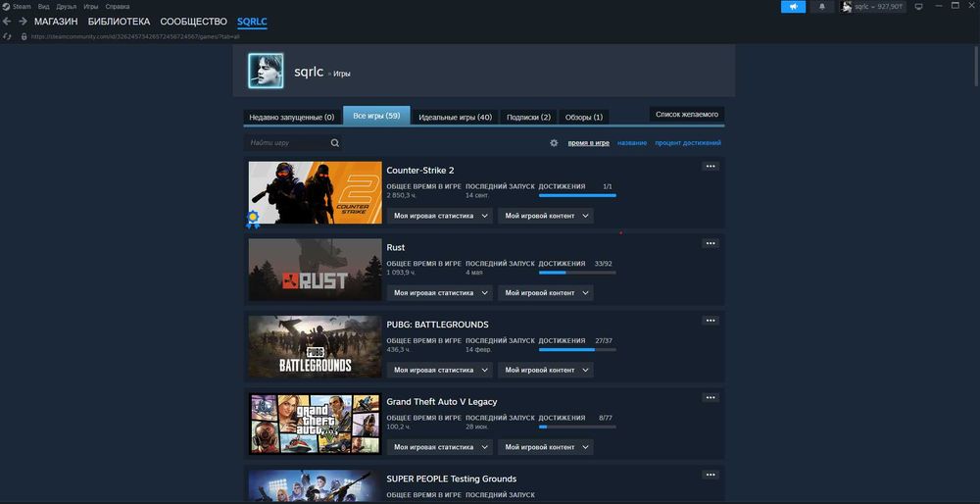Open the sqrlc account wallet menu
The image size is (980, 504).
(872, 7)
